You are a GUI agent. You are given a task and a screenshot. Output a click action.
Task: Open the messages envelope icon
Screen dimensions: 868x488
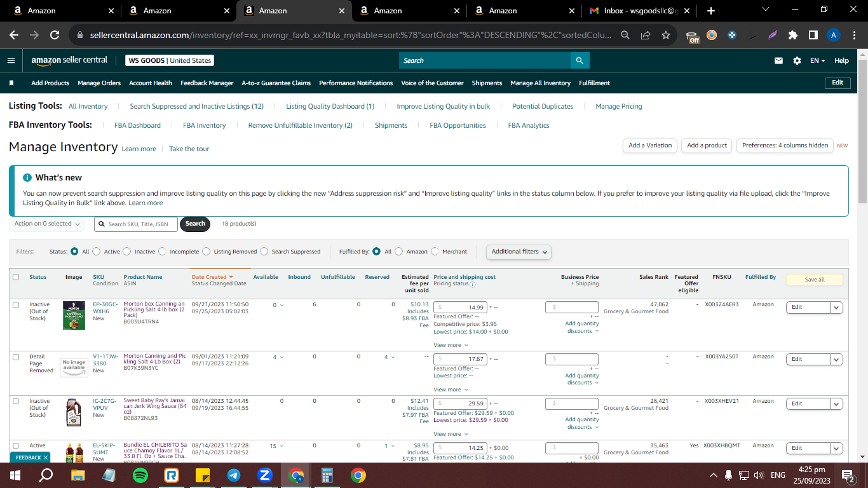tap(778, 60)
